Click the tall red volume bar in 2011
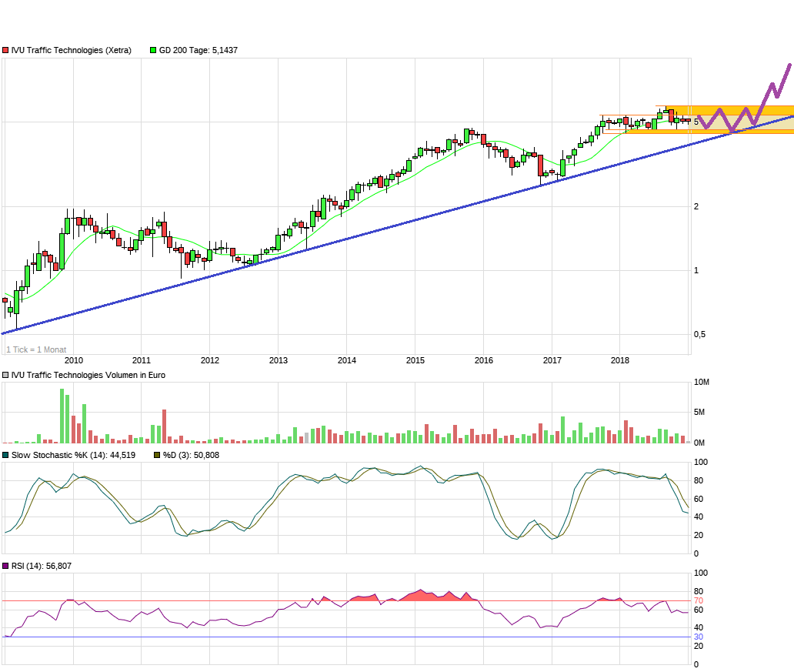Viewport: 794px width, 672px height. click(164, 426)
